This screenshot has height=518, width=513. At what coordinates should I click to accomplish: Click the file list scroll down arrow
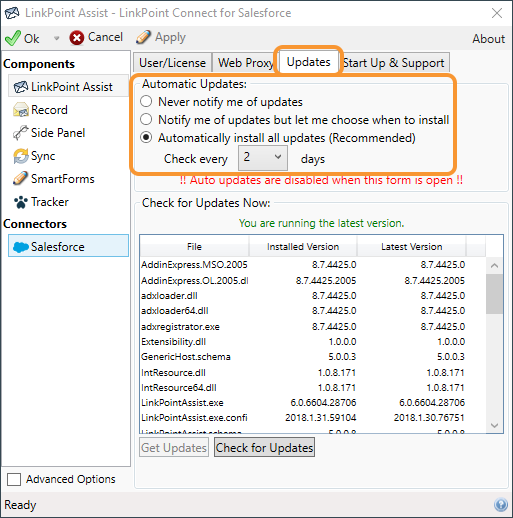[494, 425]
